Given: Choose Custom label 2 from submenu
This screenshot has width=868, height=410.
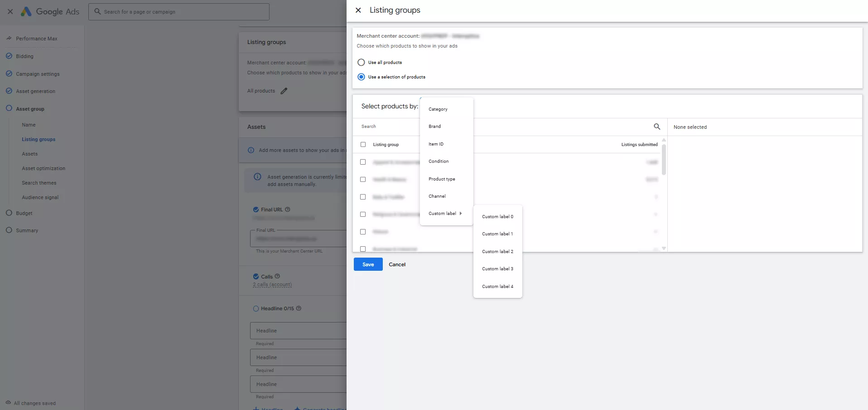Looking at the screenshot, I should tap(497, 252).
